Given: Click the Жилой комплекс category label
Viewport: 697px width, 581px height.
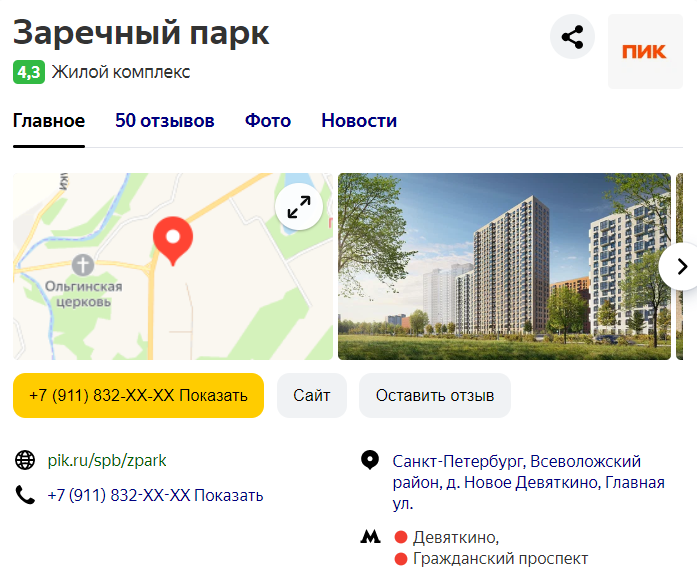Looking at the screenshot, I should (121, 72).
